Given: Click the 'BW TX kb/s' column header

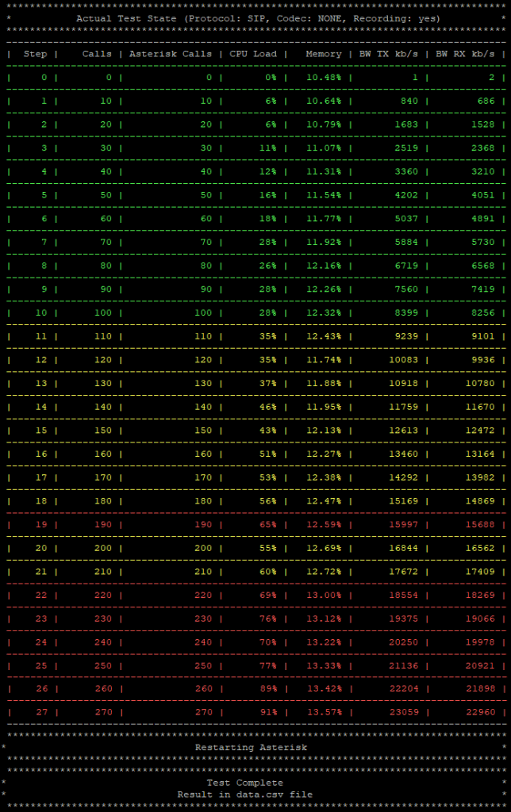Looking at the screenshot, I should [x=389, y=54].
